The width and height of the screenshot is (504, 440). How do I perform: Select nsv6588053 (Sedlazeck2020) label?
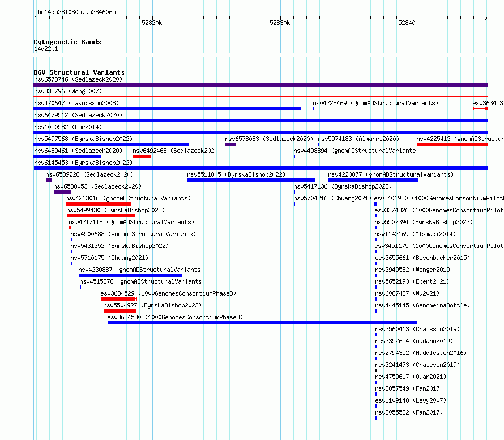coord(97,186)
